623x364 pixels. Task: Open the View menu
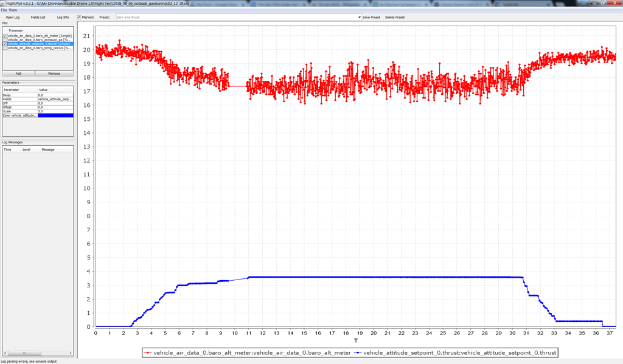[13, 10]
